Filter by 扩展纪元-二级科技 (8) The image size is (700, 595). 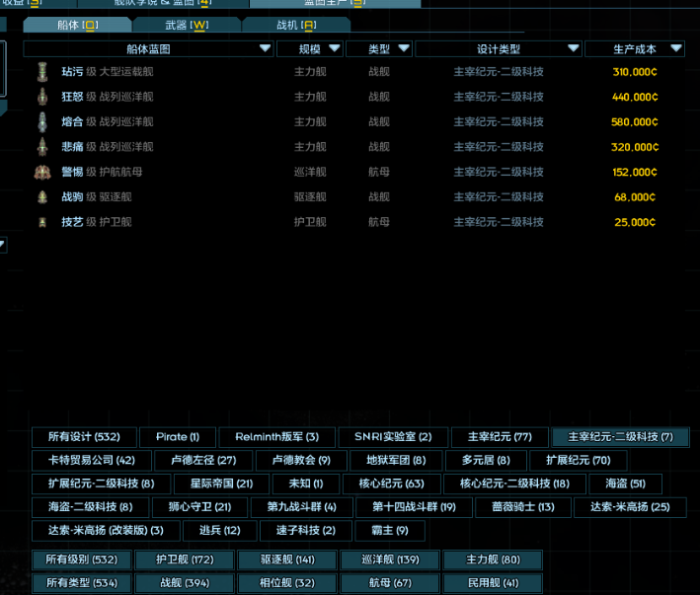click(102, 483)
